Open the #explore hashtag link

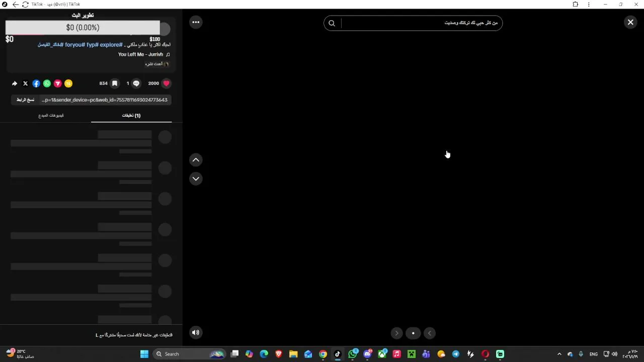[111, 45]
